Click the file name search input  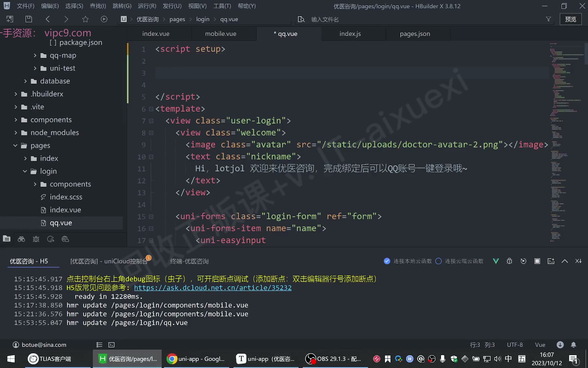(426, 19)
